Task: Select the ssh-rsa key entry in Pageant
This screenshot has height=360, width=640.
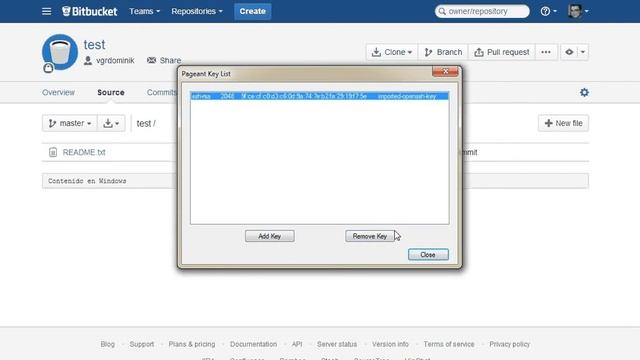Action: pyautogui.click(x=320, y=96)
